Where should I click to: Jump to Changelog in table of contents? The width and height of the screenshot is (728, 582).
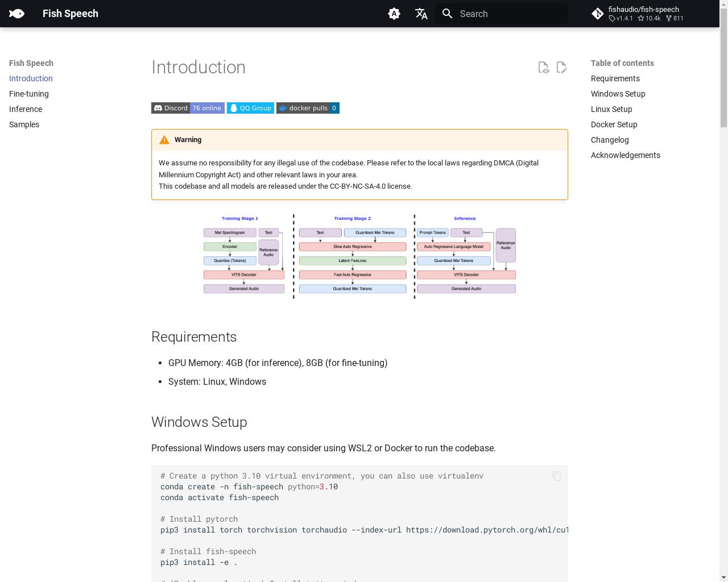click(610, 140)
